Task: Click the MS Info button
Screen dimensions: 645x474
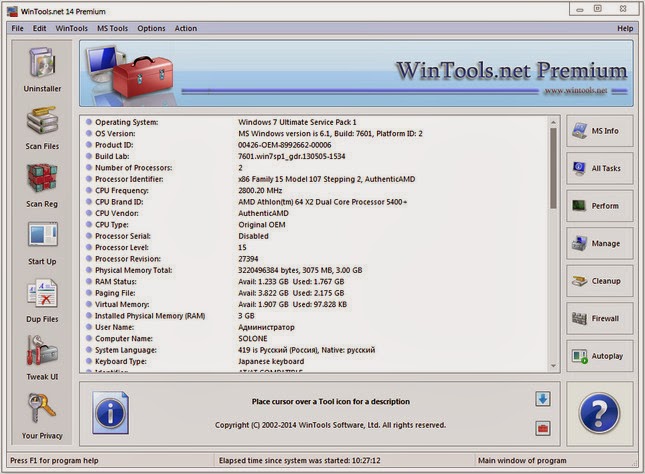Action: (x=599, y=131)
